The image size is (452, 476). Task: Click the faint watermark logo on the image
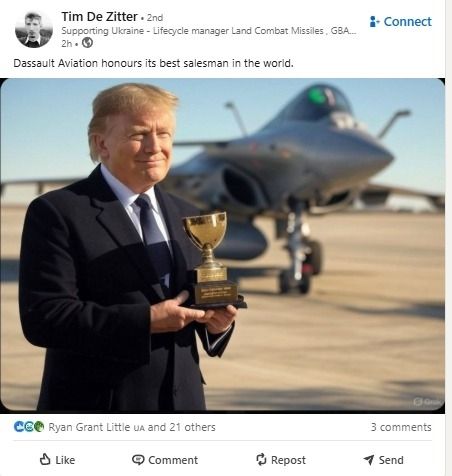pos(428,402)
